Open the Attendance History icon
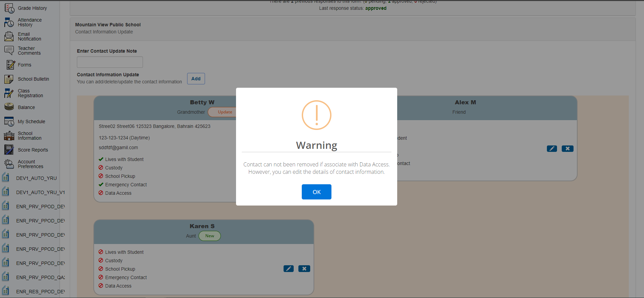644x298 pixels. (x=9, y=22)
